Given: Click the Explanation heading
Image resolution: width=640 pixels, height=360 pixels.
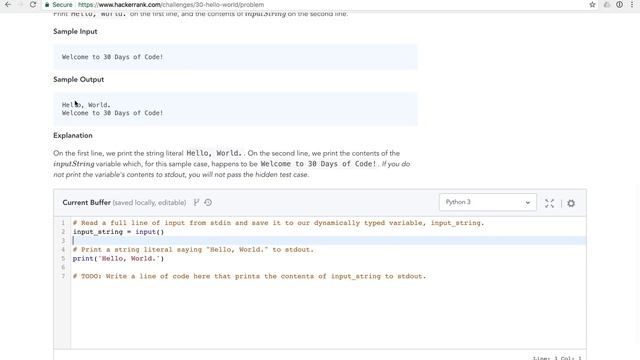Looking at the screenshot, I should pos(73,135).
